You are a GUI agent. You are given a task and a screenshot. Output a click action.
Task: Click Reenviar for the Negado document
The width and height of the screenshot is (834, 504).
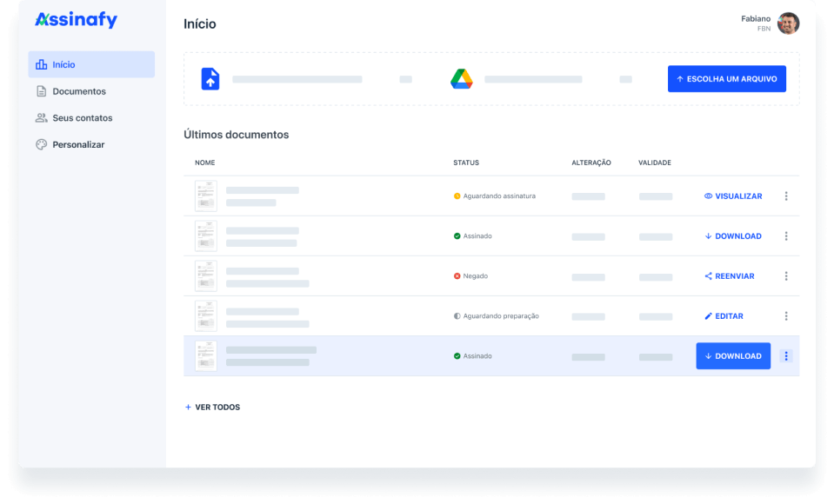pos(730,276)
